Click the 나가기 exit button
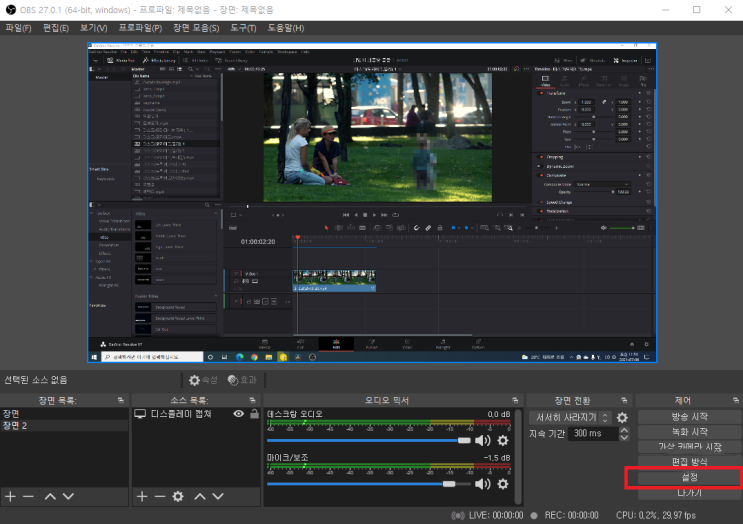The width and height of the screenshot is (743, 524). pos(689,493)
